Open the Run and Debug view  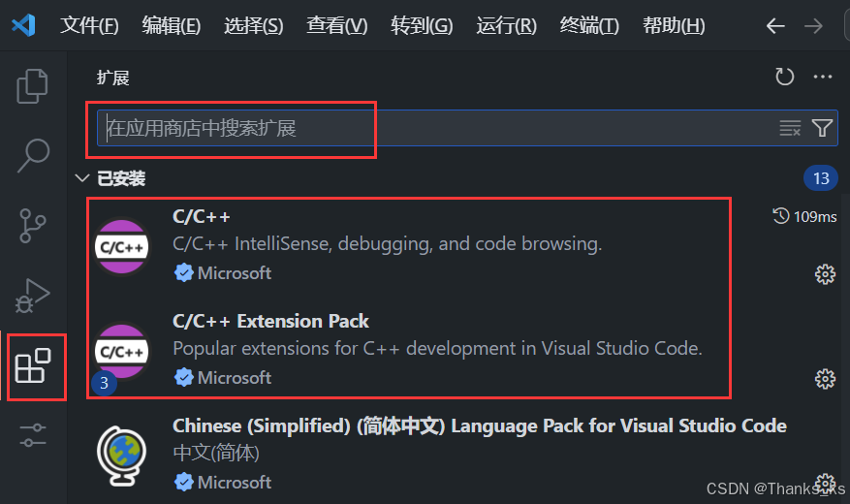(33, 296)
